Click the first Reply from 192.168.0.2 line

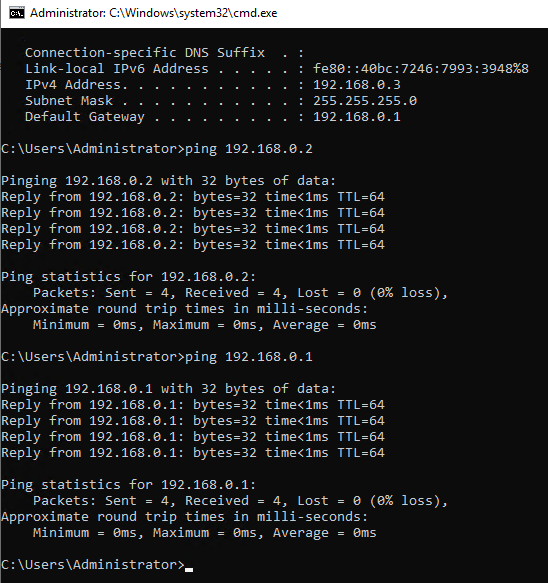pos(193,197)
